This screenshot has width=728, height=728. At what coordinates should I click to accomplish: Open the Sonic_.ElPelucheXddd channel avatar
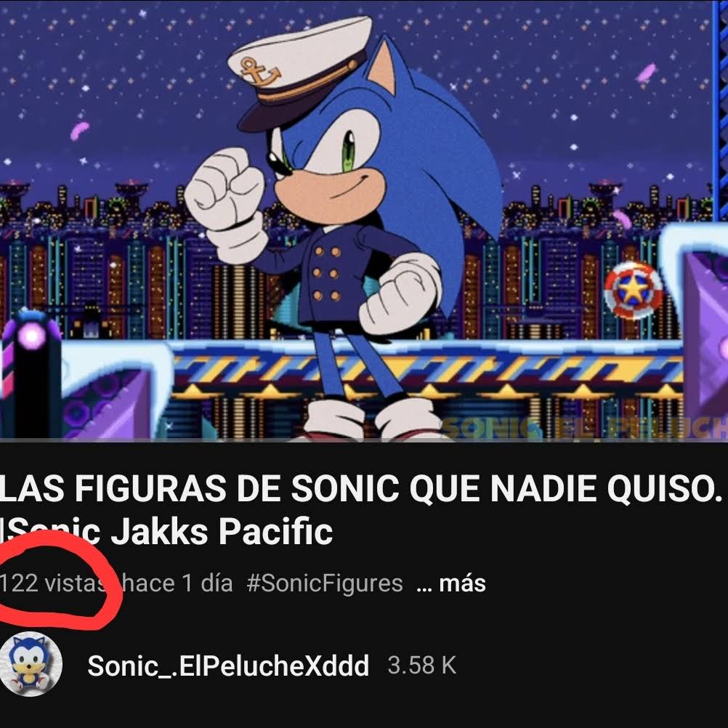[31, 664]
